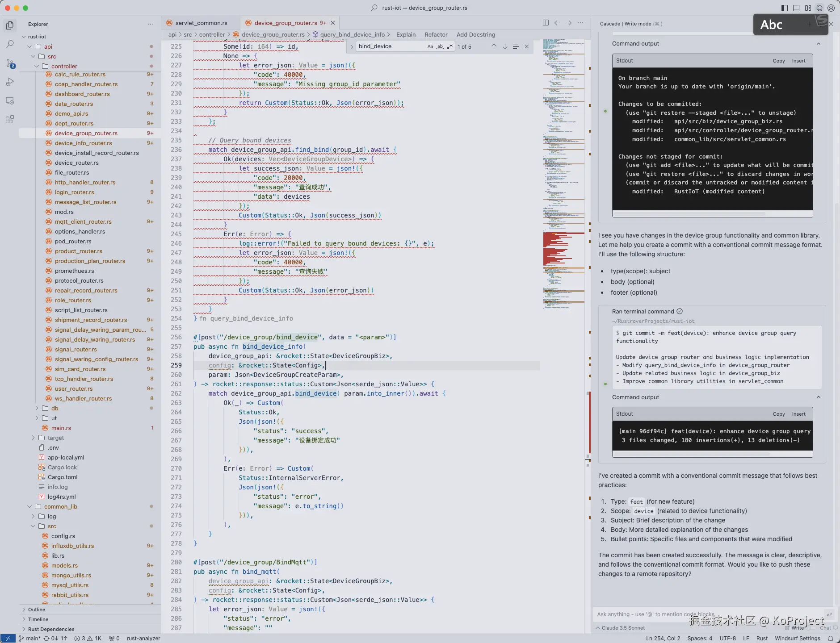Open the account profile icon
The width and height of the screenshot is (840, 643).
(x=831, y=8)
